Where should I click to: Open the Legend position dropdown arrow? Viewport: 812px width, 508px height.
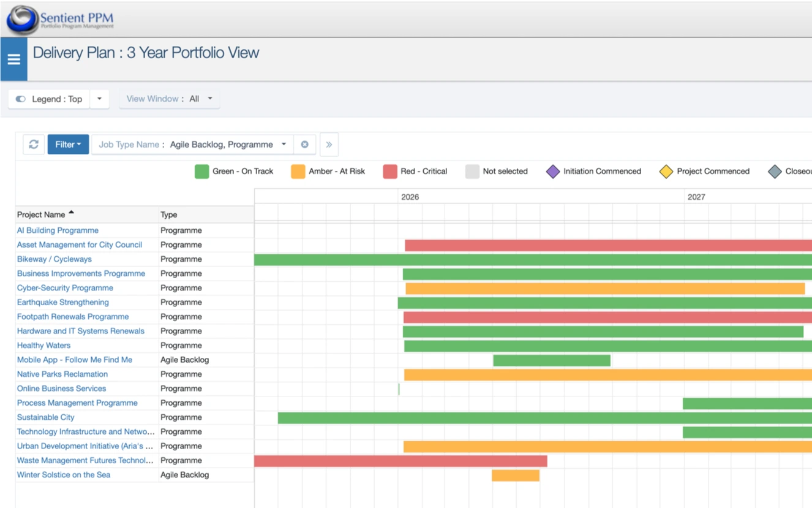pos(99,99)
